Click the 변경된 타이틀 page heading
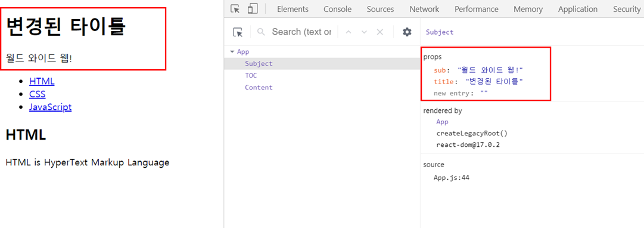 tap(66, 27)
